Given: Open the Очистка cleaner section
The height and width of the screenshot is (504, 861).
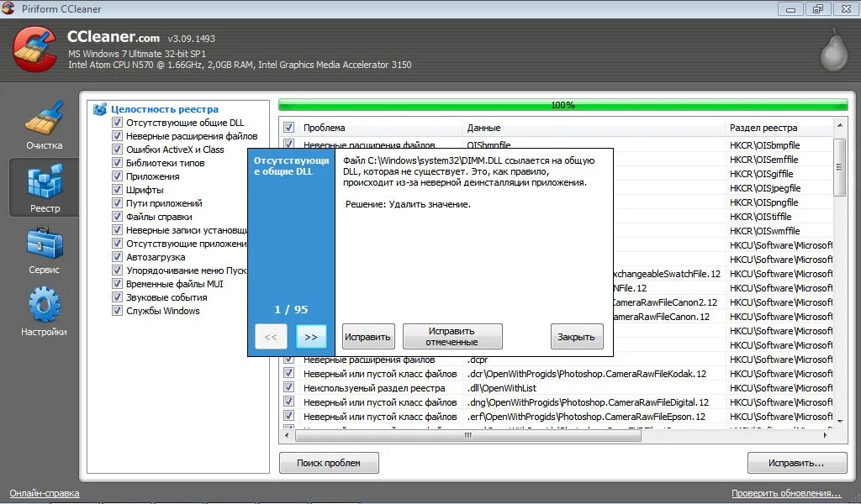Looking at the screenshot, I should [x=44, y=125].
